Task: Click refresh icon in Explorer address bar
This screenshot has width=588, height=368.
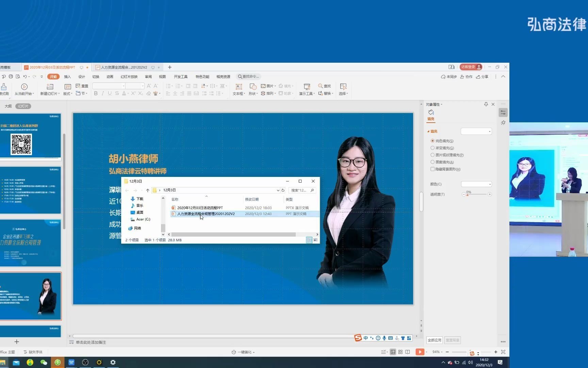Action: coord(283,190)
